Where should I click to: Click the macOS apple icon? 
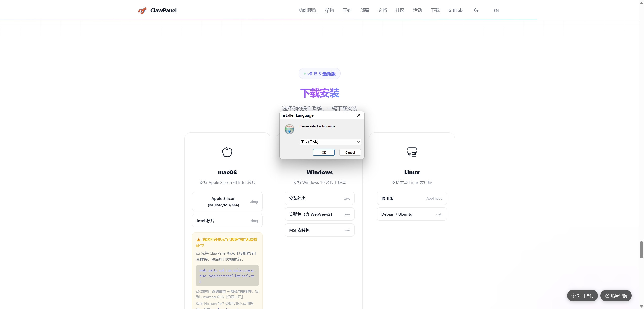(227, 152)
